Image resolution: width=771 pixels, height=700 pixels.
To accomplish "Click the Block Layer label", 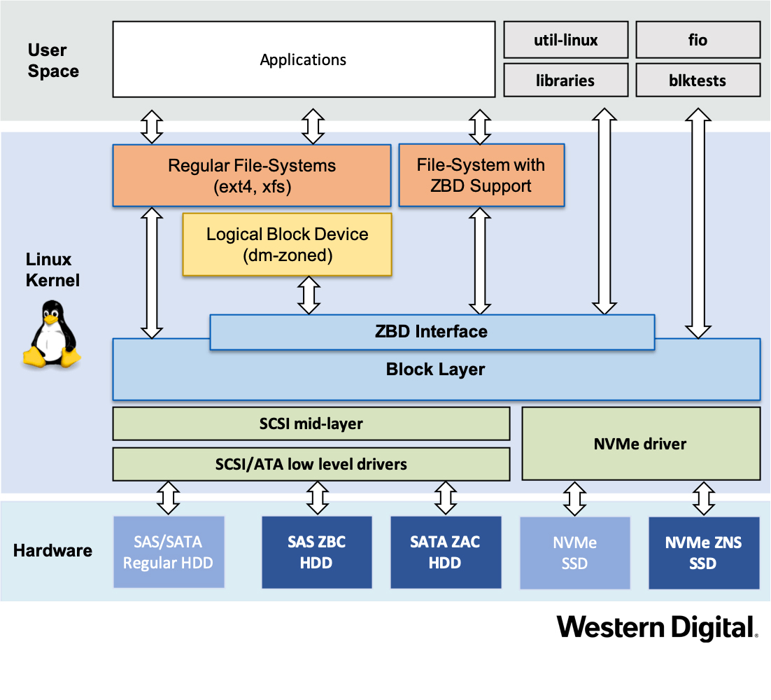I will (435, 370).
